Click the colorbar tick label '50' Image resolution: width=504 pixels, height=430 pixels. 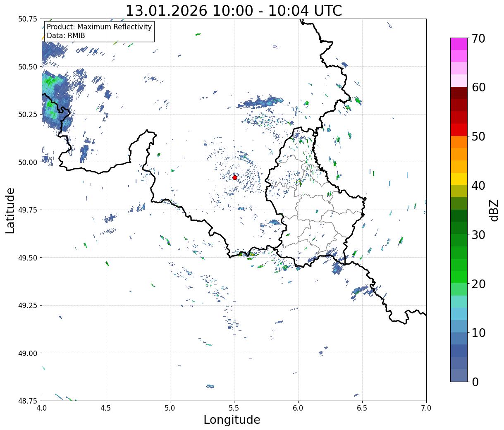478,136
